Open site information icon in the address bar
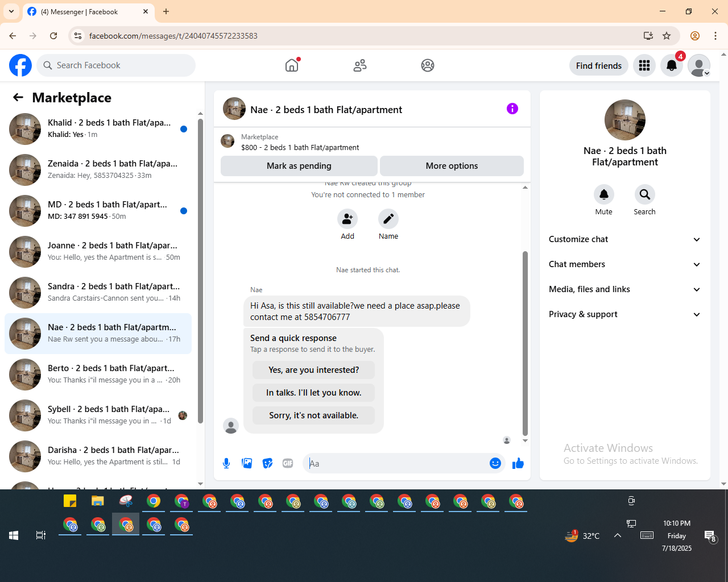 78,36
